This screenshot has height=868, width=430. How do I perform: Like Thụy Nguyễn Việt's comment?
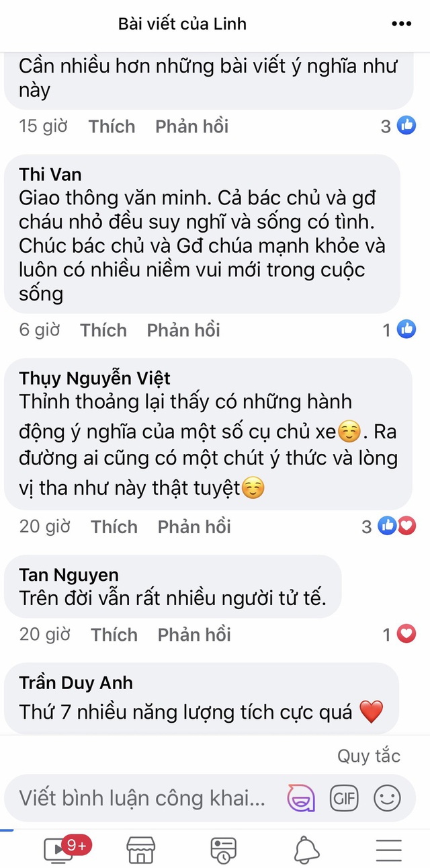114,526
